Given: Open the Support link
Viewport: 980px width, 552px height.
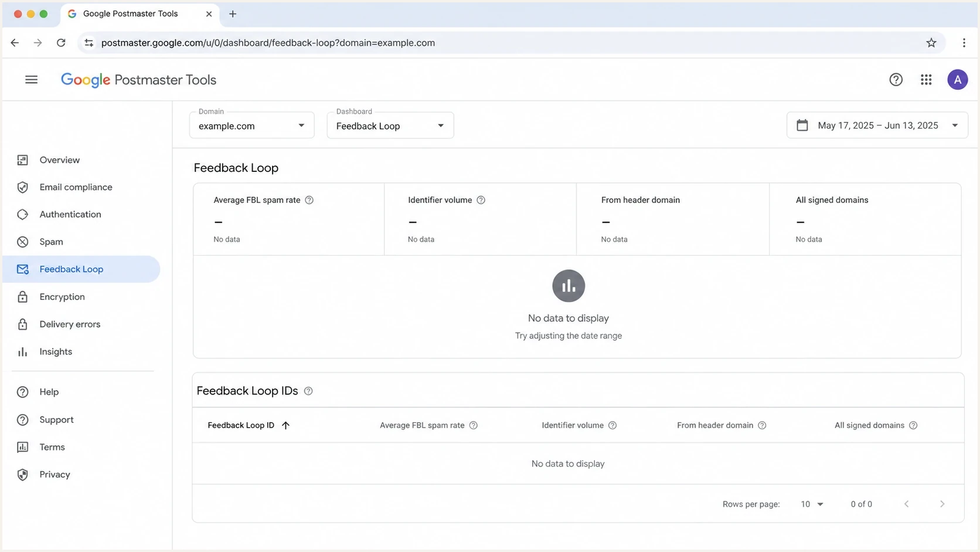Looking at the screenshot, I should click(82, 420).
